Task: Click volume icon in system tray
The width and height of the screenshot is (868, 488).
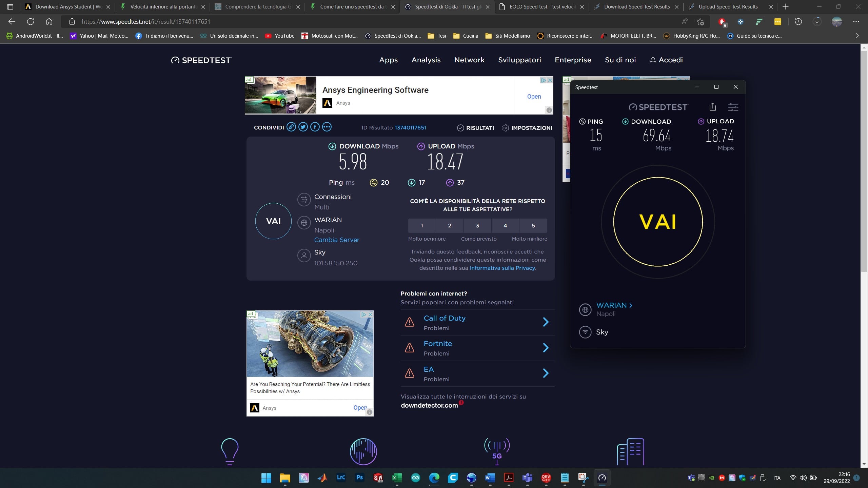Action: (x=803, y=478)
